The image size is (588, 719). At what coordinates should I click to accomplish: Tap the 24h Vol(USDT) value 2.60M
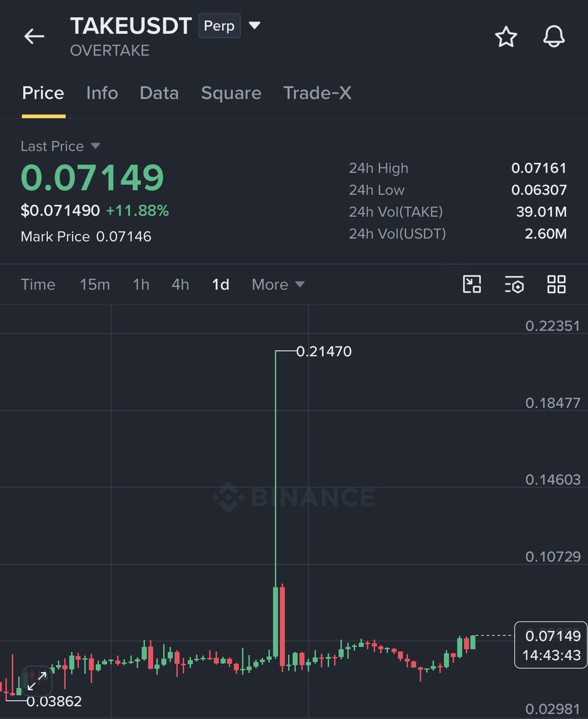coord(545,233)
